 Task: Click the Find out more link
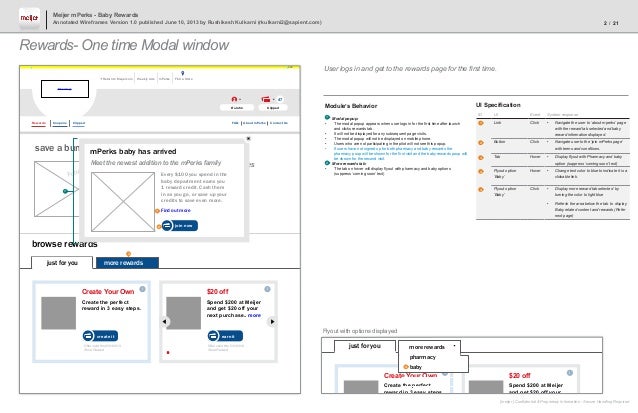(175, 210)
